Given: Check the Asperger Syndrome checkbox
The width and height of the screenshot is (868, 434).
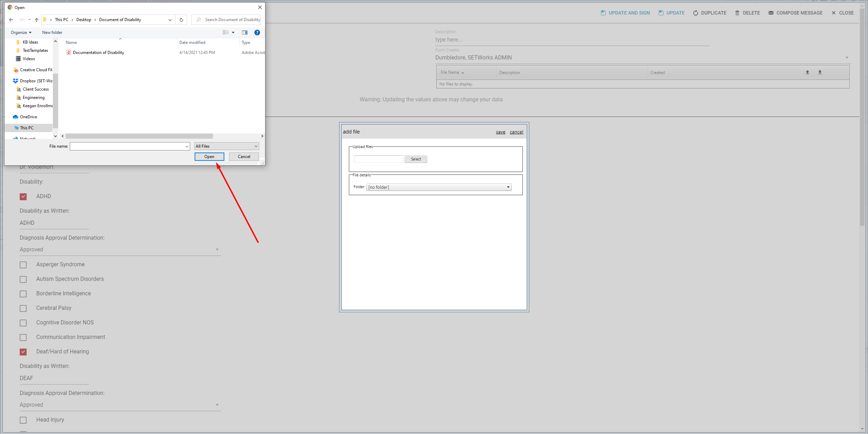Looking at the screenshot, I should (23, 265).
